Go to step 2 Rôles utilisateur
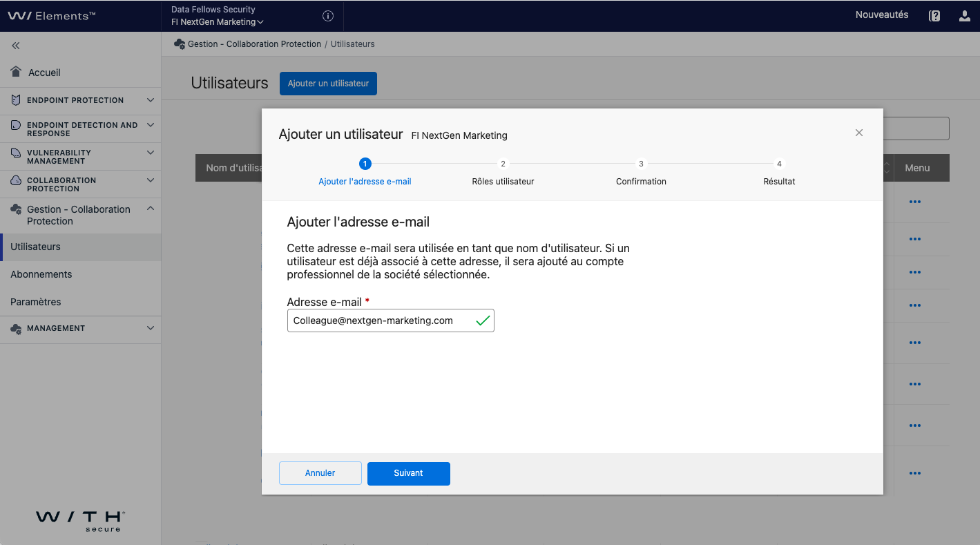980x545 pixels. tap(503, 164)
